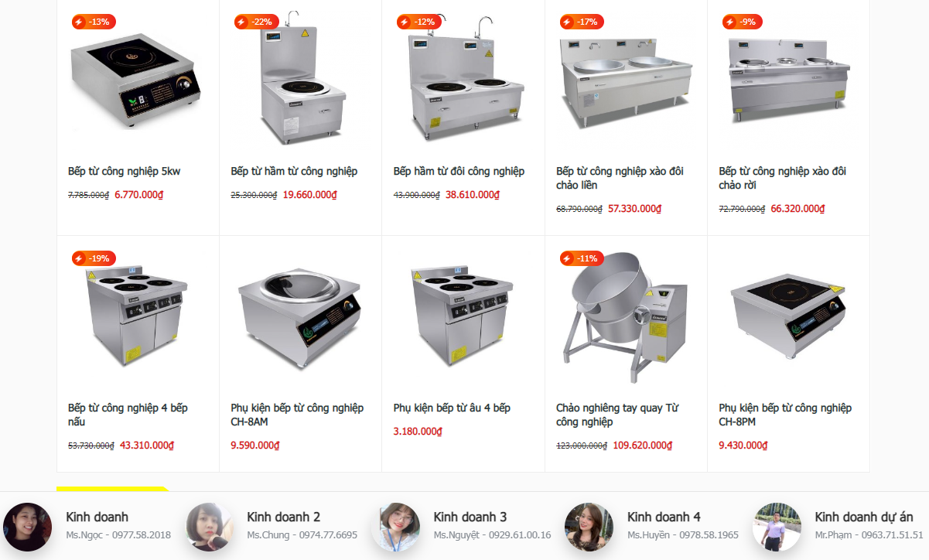Click Ms.Chung's round avatar

[210, 527]
